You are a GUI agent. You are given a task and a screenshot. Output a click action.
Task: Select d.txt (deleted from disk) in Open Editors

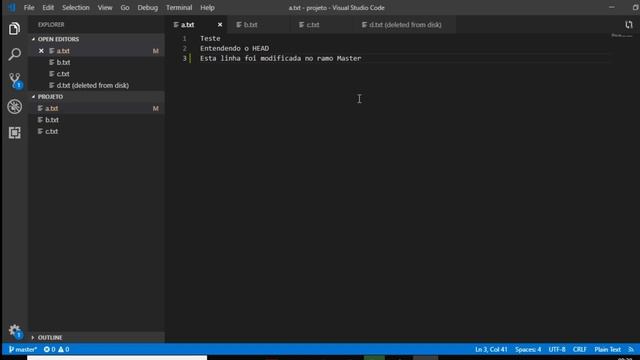96,85
